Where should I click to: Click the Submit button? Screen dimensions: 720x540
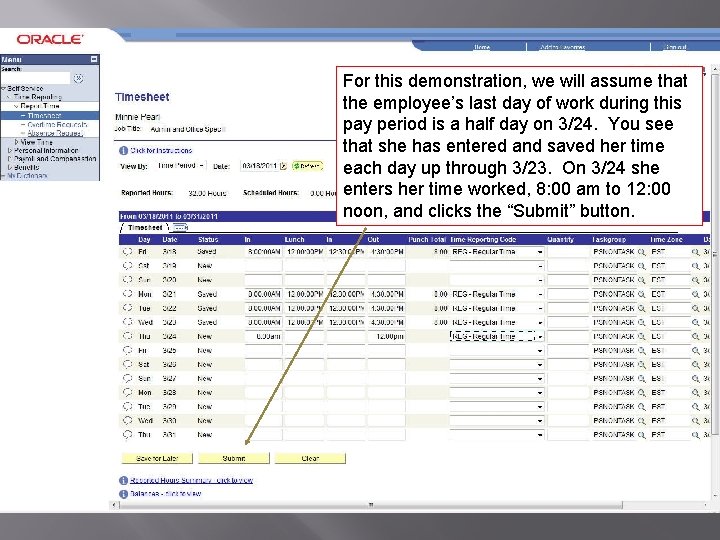[234, 458]
